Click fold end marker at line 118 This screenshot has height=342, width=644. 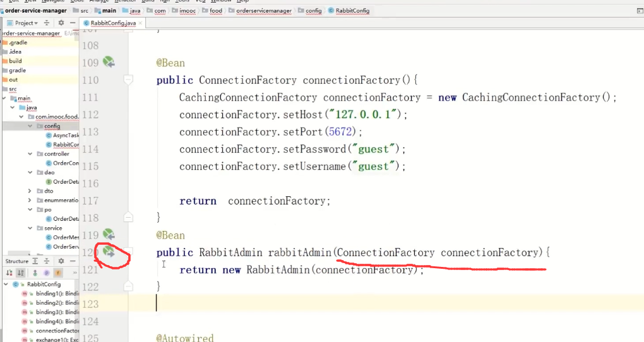[x=128, y=217]
